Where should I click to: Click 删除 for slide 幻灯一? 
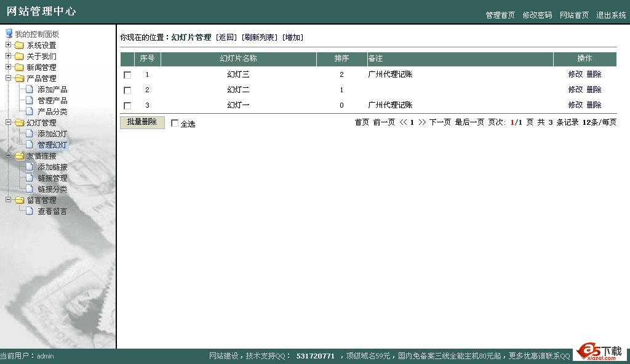[x=594, y=105]
